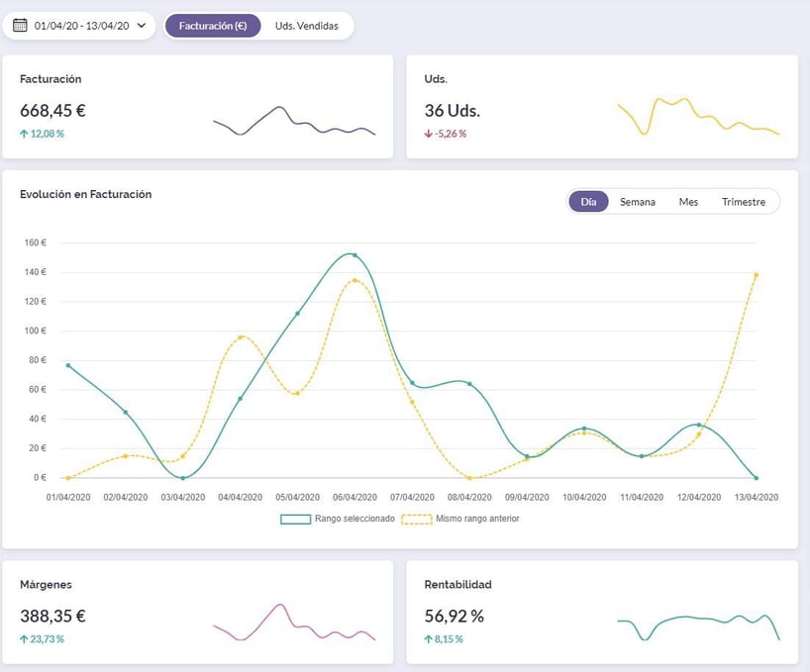Switch chart to Mes view
The width and height of the screenshot is (810, 672).
(688, 202)
